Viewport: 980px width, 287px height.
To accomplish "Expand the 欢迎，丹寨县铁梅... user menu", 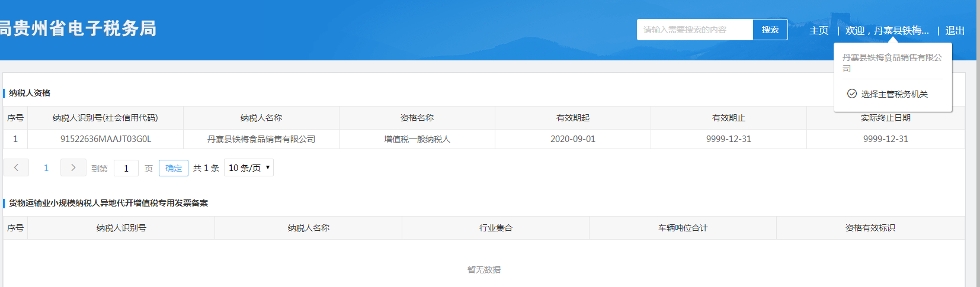I will (886, 31).
